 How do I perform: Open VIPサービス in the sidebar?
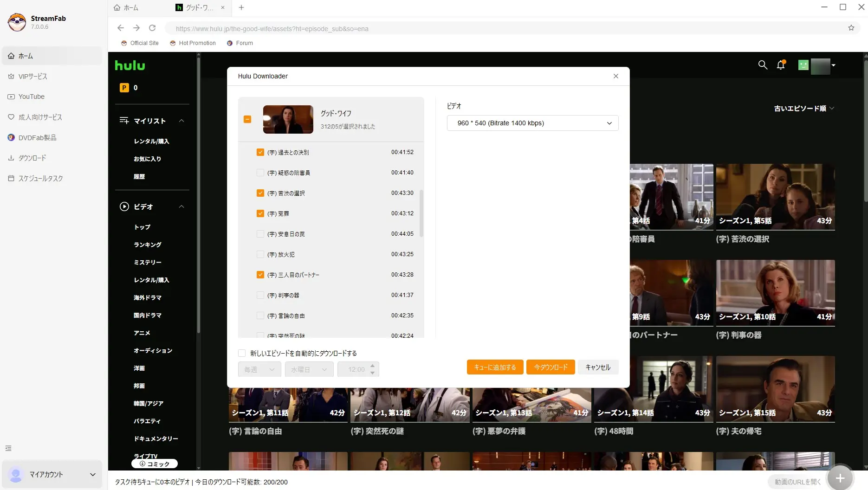pyautogui.click(x=52, y=76)
